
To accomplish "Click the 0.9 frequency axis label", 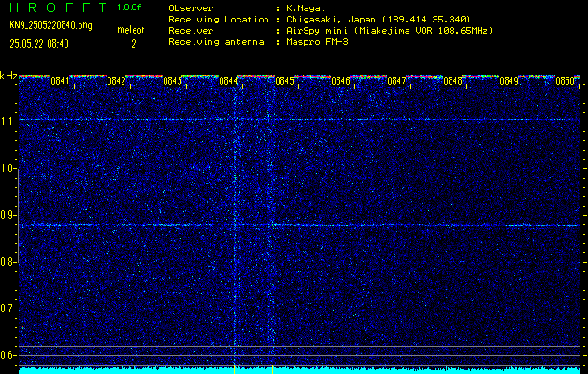I will point(7,215).
